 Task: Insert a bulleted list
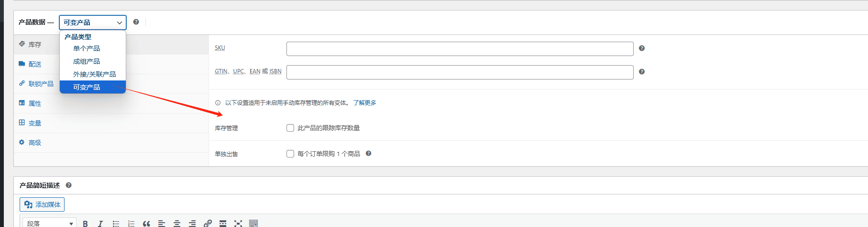point(116,224)
